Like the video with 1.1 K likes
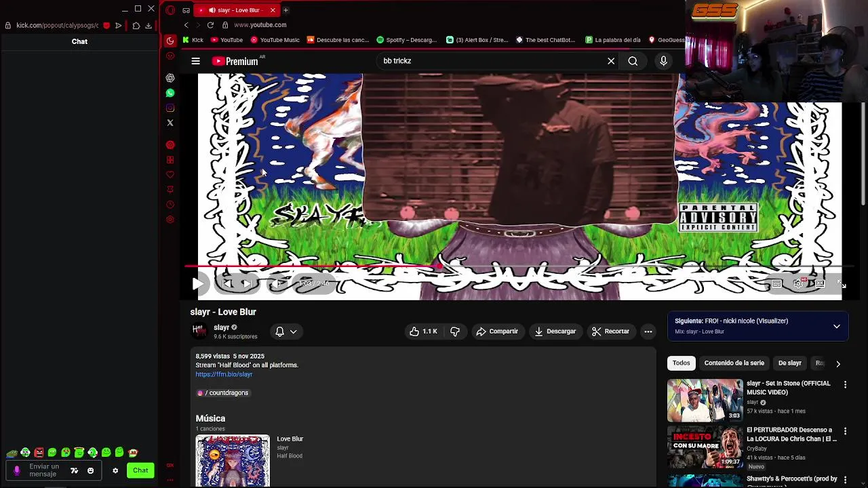 [423, 331]
